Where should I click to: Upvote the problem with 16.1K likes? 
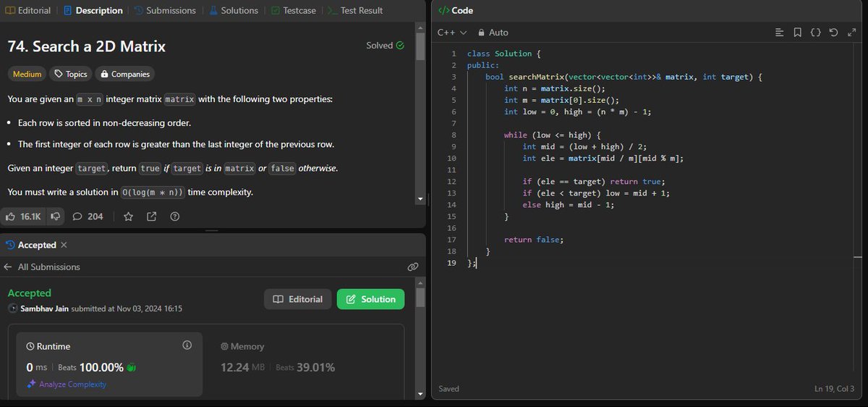pos(23,217)
